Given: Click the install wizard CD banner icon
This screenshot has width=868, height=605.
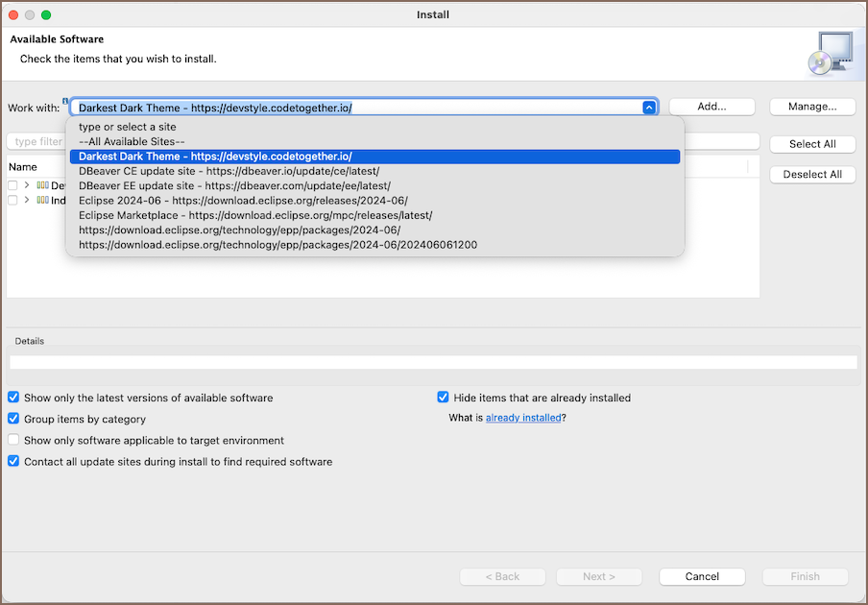Looking at the screenshot, I should (x=829, y=54).
